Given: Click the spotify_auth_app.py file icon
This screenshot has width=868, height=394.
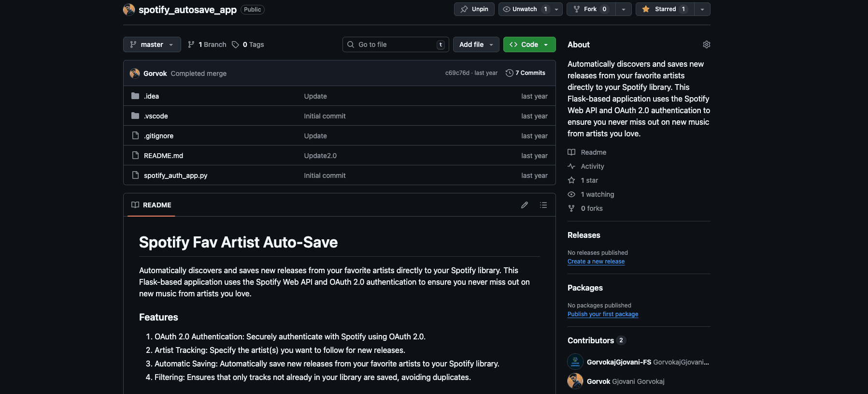Looking at the screenshot, I should coord(135,175).
